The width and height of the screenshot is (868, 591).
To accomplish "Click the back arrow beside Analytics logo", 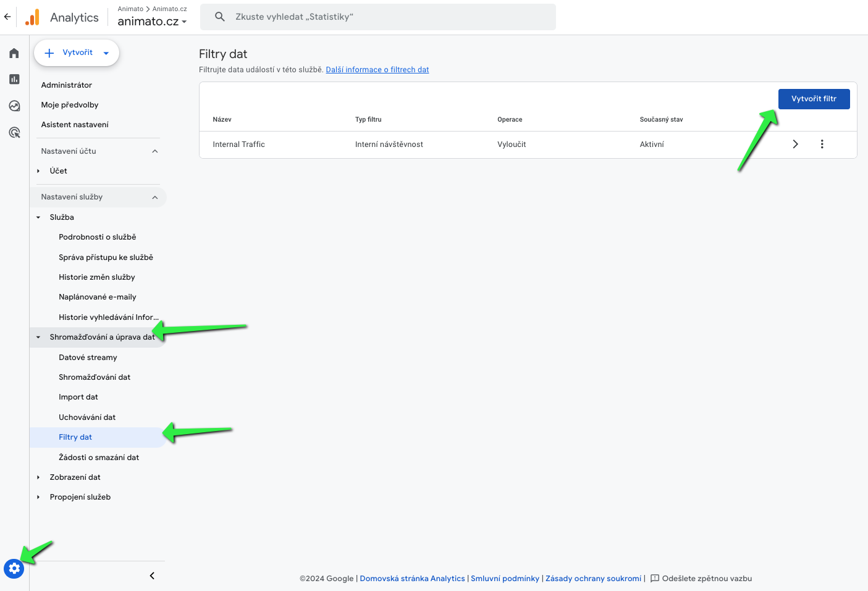I will [7, 17].
